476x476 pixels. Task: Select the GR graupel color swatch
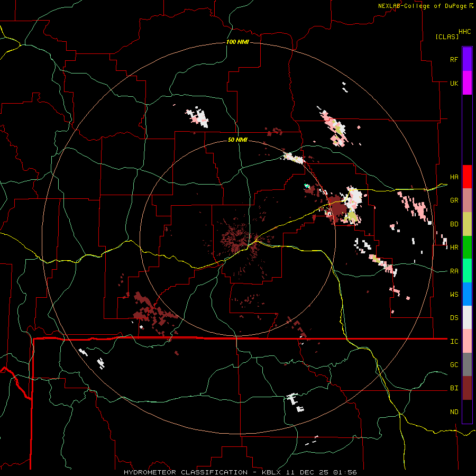tap(467, 200)
